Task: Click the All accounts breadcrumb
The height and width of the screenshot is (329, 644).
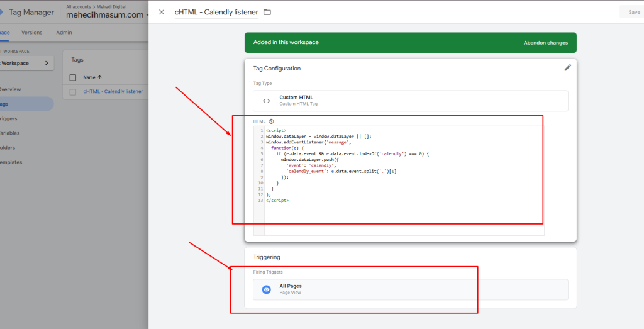Action: pyautogui.click(x=79, y=7)
